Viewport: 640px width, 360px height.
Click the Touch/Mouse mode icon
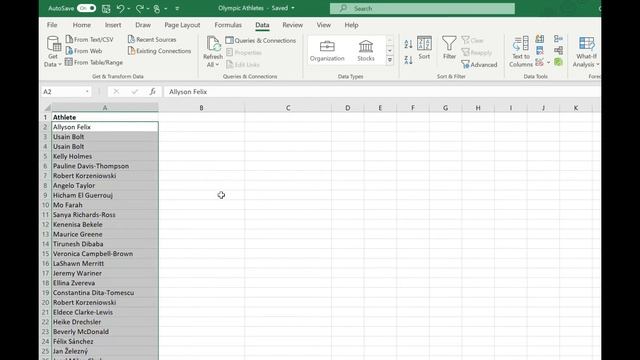tap(157, 8)
